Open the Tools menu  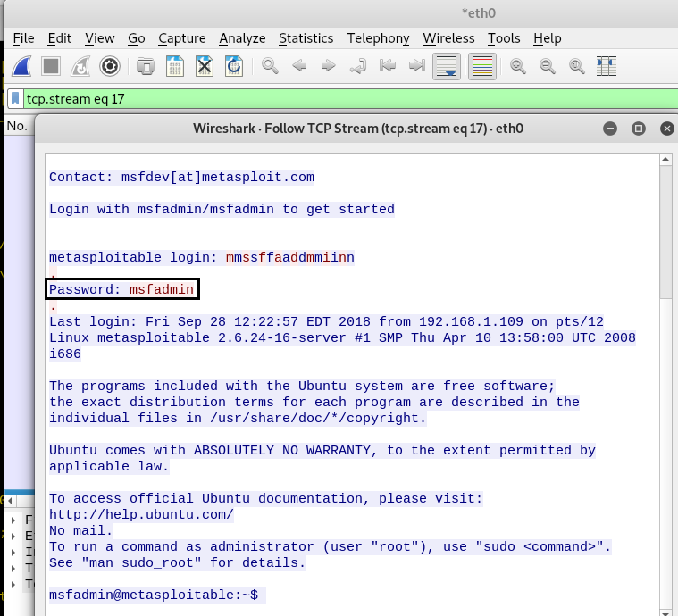click(x=504, y=38)
